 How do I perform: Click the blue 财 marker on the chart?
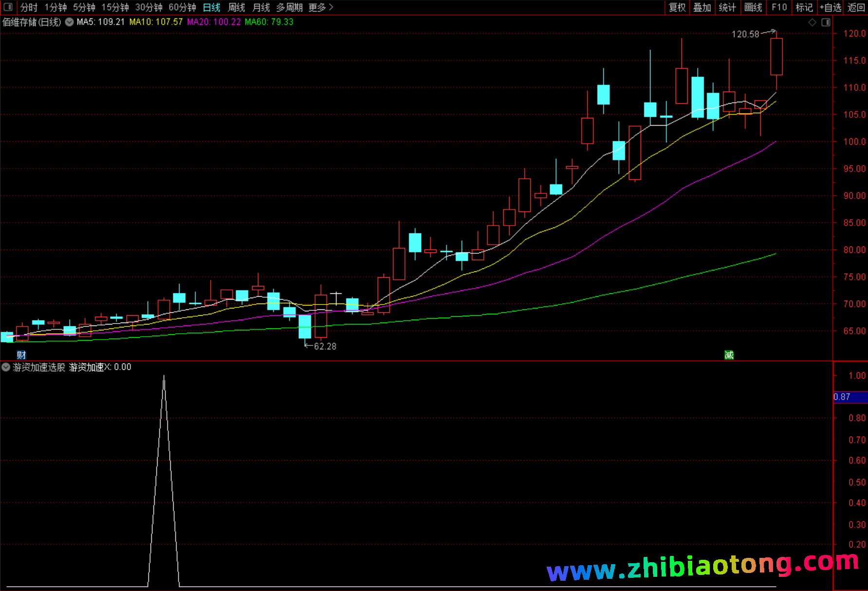point(21,355)
